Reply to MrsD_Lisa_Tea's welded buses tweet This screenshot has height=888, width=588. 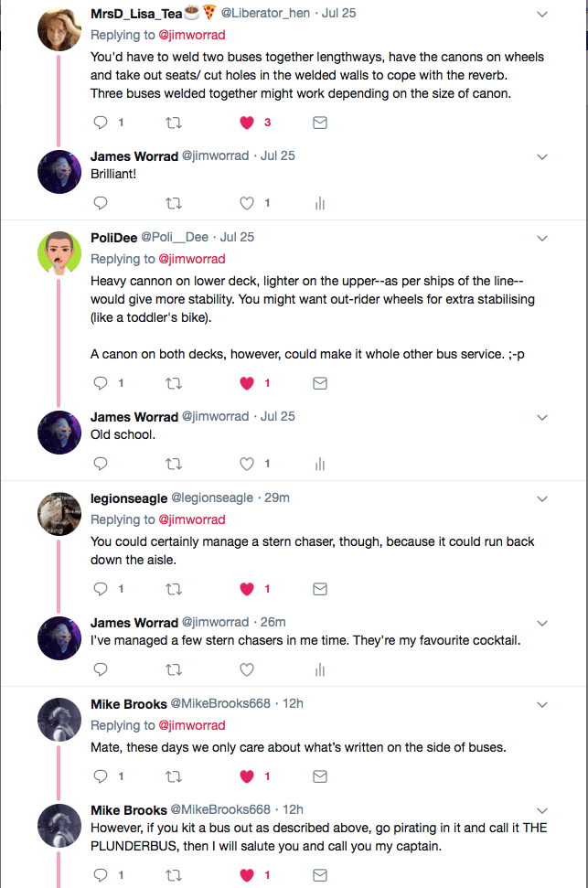(x=100, y=122)
